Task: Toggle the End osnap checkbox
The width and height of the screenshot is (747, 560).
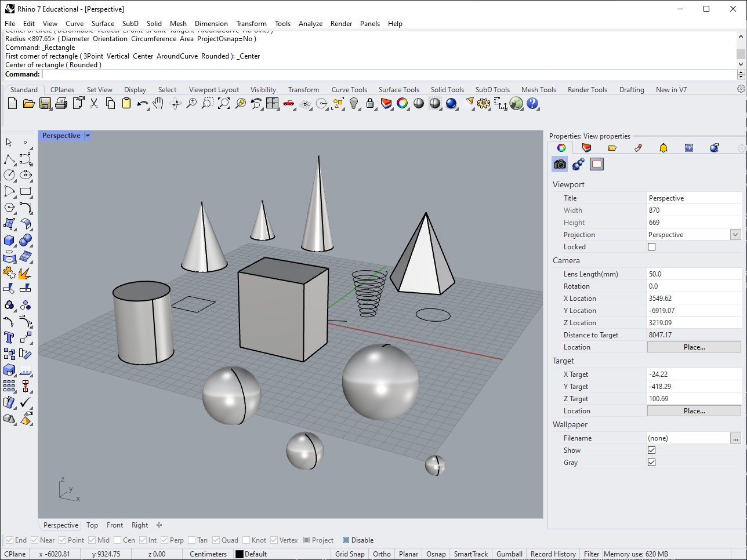Action: pos(9,540)
